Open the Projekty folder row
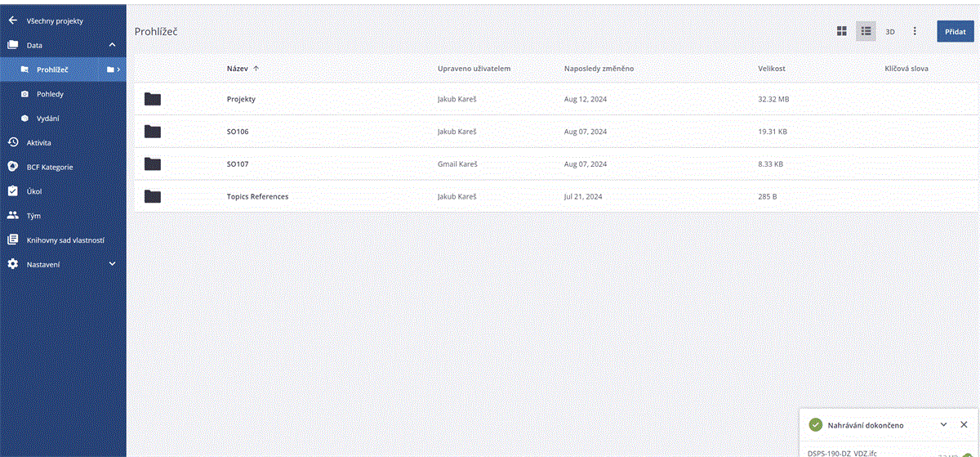Image resolution: width=980 pixels, height=457 pixels. (x=241, y=99)
